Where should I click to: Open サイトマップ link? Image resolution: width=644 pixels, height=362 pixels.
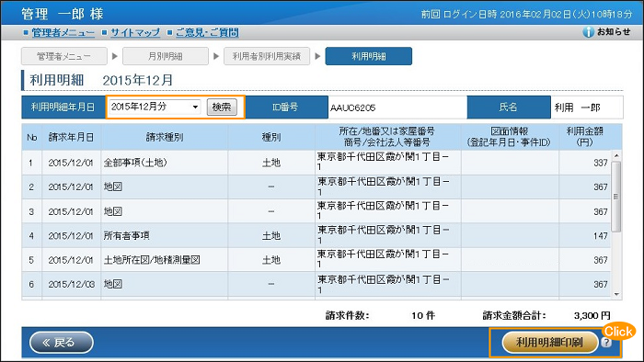pos(135,32)
